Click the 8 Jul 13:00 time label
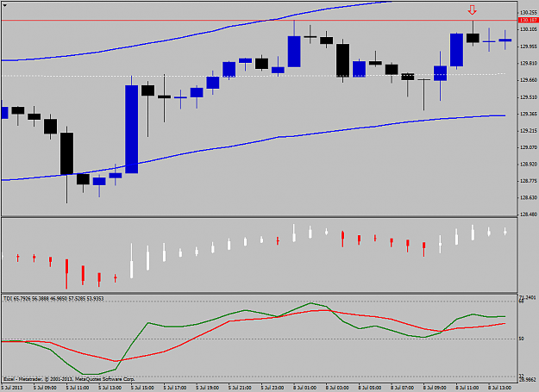Screen dimensions: 539x392 tap(500, 388)
